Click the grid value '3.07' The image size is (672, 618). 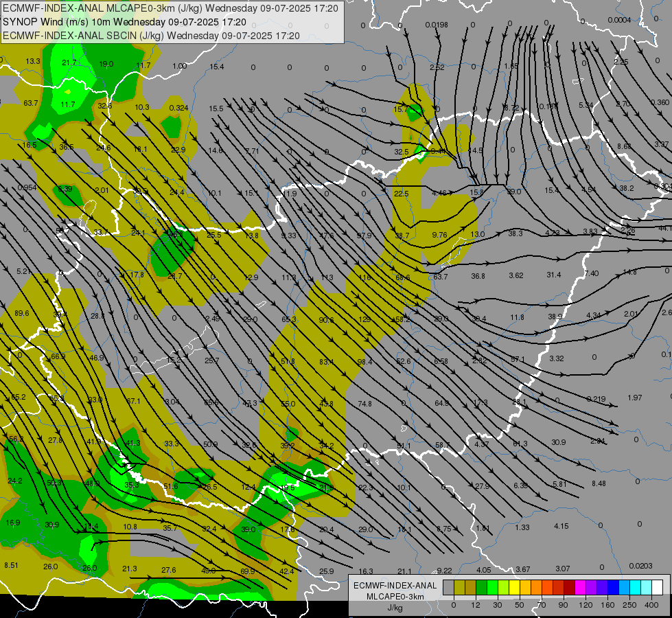pyautogui.click(x=563, y=569)
